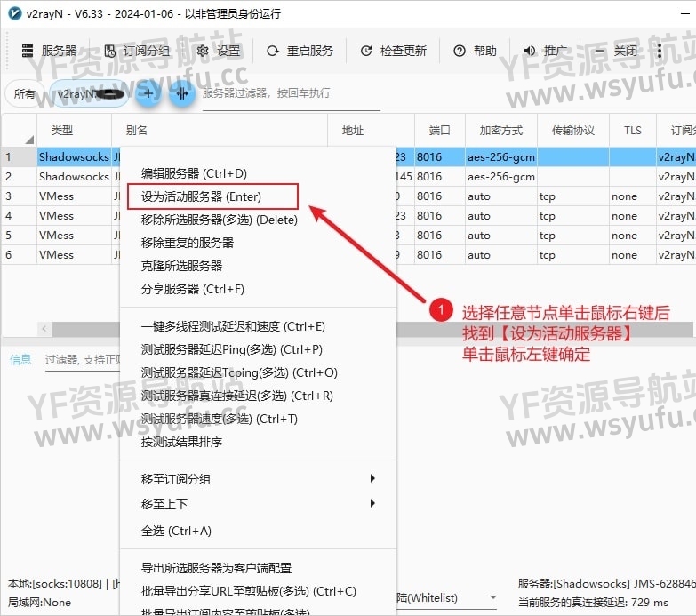Choose 一键多线程测试延迟和速度 (Ctrl+E)
This screenshot has height=616, width=696.
258,326
